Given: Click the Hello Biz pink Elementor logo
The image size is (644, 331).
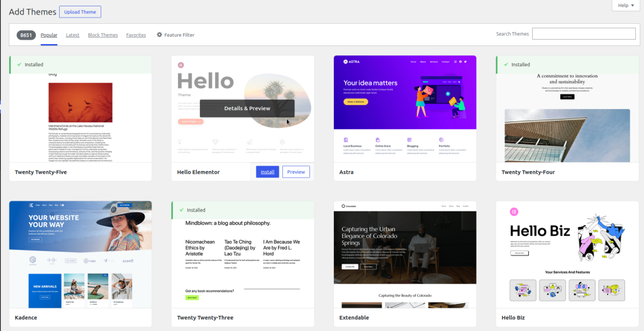Looking at the screenshot, I should point(514,212).
